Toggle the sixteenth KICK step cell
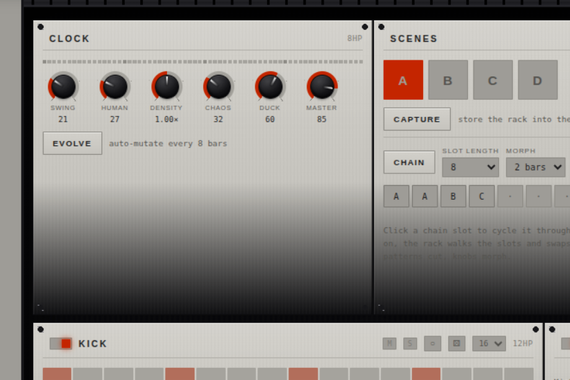This screenshot has height=380, width=570. 519,374
